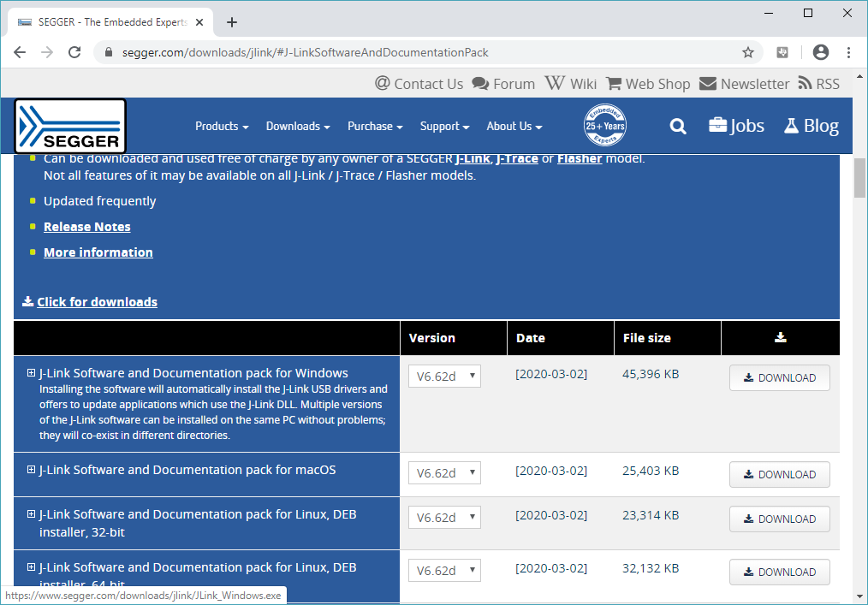Expand the Linux DEB 32-bit row details
Screen dimensions: 868x605
tap(32, 514)
